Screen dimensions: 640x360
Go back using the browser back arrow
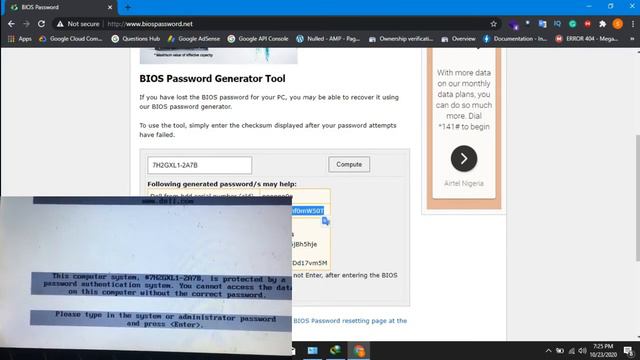click(11, 24)
